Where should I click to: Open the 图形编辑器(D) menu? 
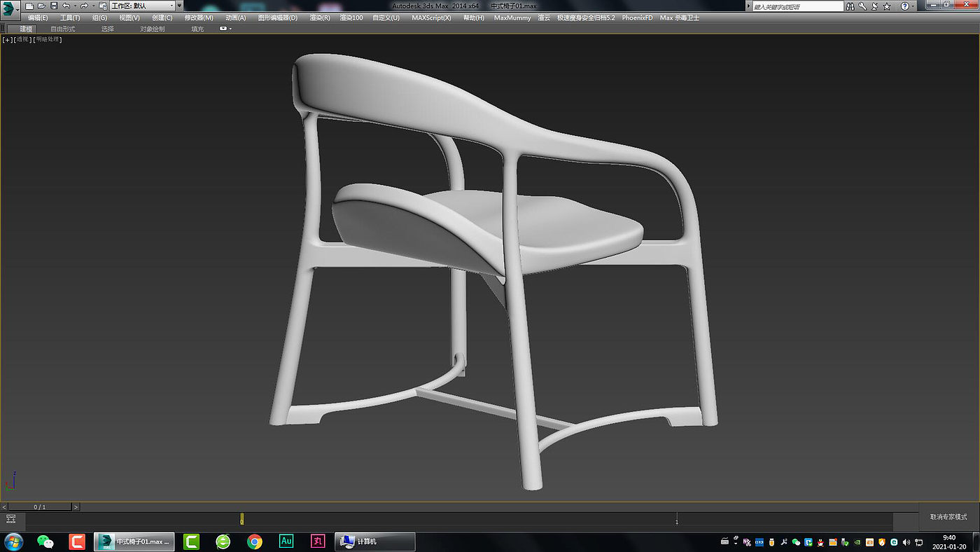277,18
